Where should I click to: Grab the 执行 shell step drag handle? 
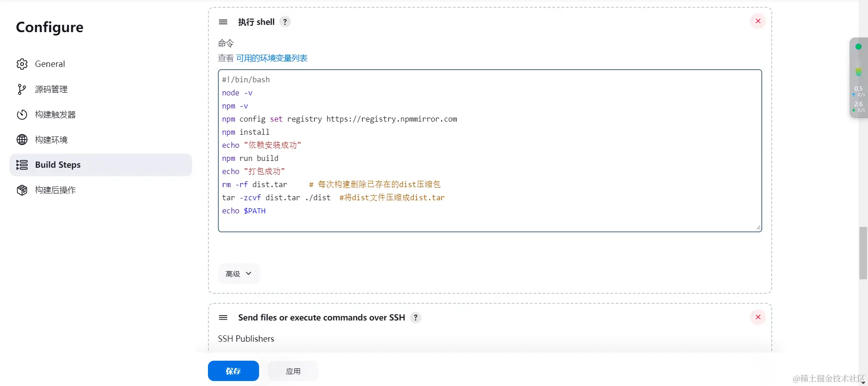tap(223, 22)
